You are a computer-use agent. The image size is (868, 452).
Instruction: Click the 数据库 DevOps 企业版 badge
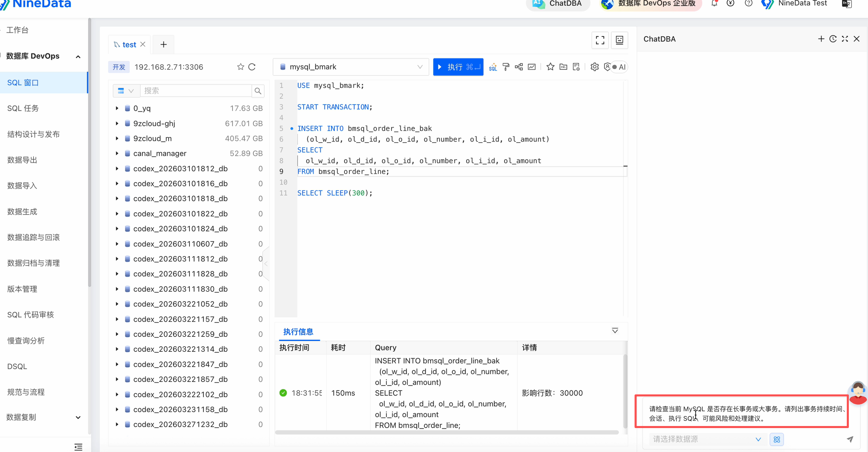[x=650, y=3]
